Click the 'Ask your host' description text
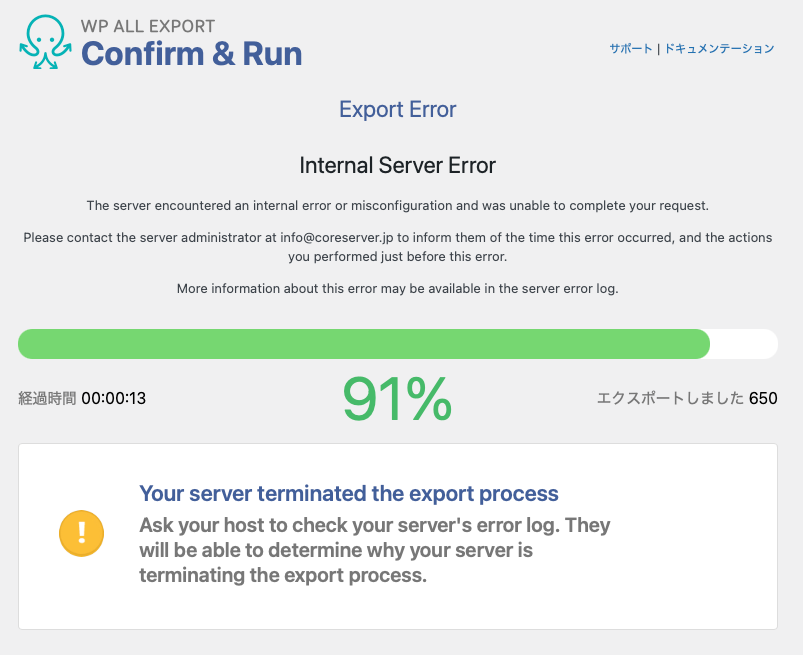 [374, 550]
